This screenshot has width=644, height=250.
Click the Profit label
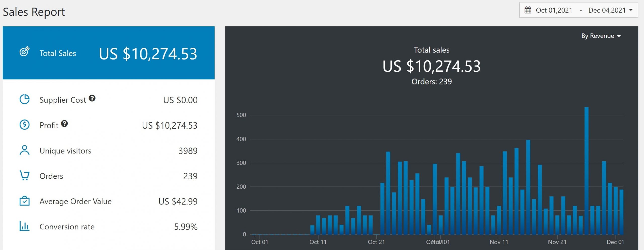point(49,125)
